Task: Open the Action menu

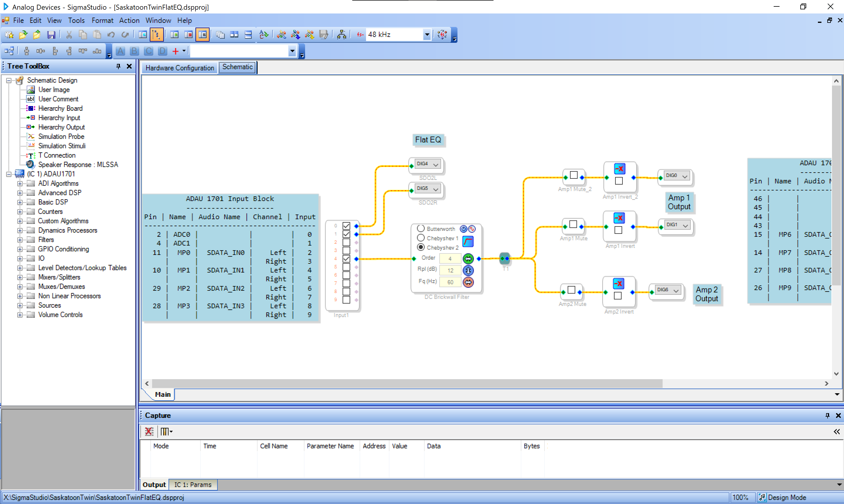Action: (x=129, y=21)
